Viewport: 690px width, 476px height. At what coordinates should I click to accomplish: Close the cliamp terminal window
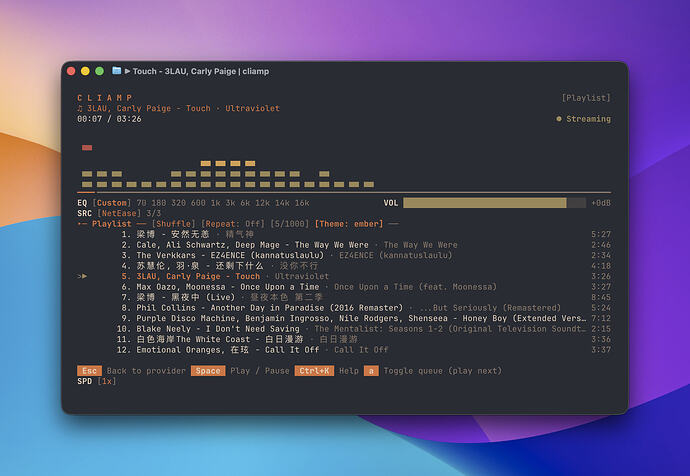[x=71, y=71]
